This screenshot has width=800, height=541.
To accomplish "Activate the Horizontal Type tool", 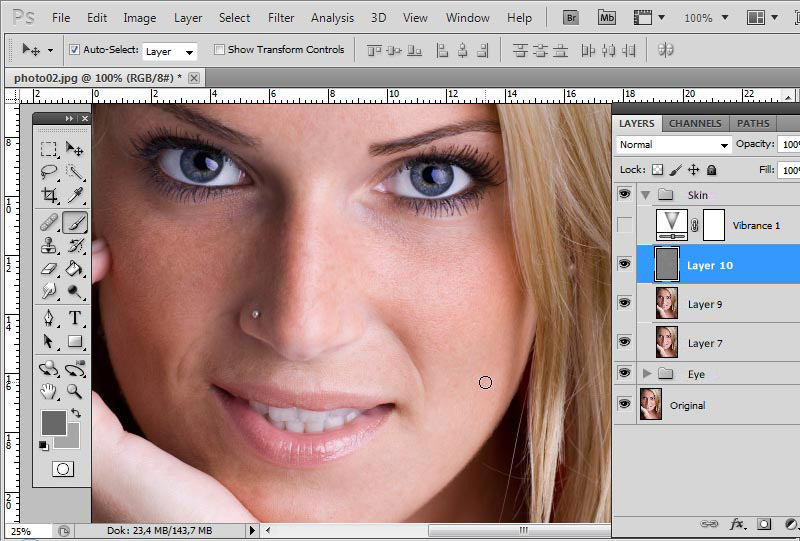I will coord(75,318).
